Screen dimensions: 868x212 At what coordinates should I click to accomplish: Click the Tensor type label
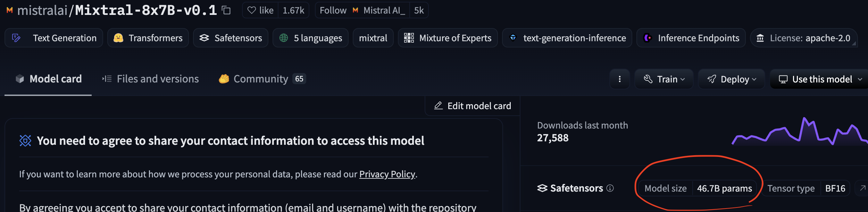click(791, 188)
